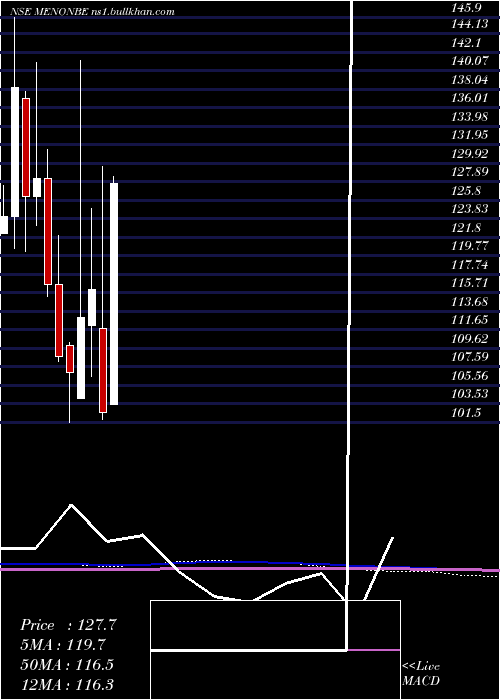Select the 142.1 price axis label
Screen dimensions: 500x700
point(466,43)
